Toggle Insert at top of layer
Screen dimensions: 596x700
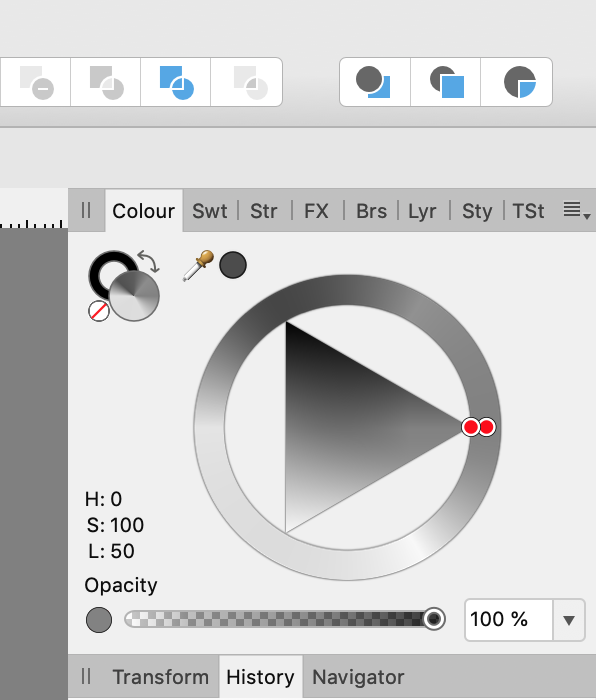[x=446, y=82]
